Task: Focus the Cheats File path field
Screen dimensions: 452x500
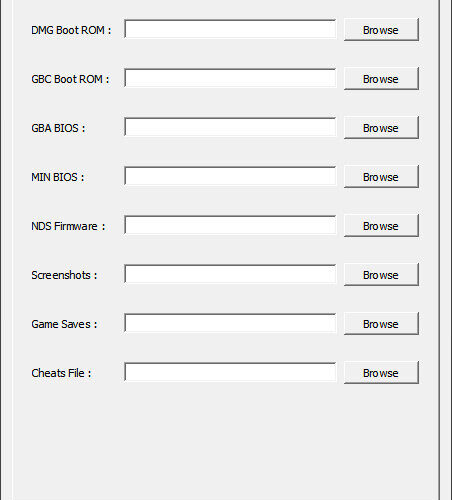Action: click(x=230, y=372)
